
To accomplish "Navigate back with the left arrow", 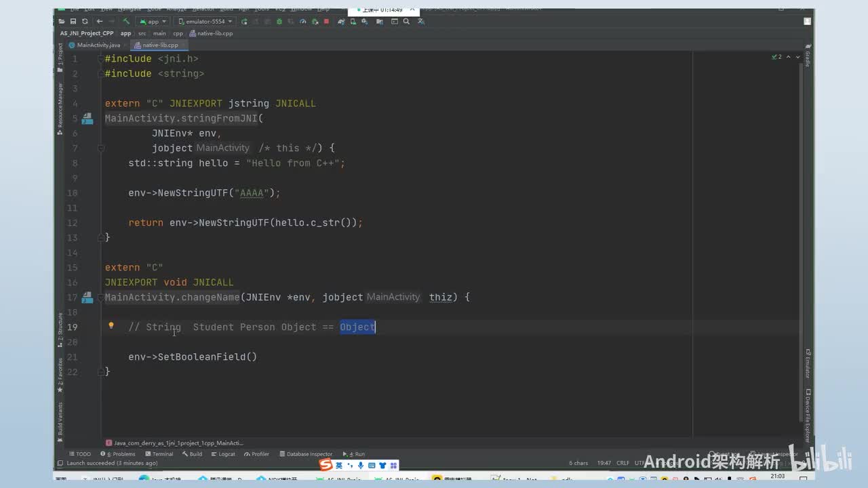I will click(x=100, y=22).
